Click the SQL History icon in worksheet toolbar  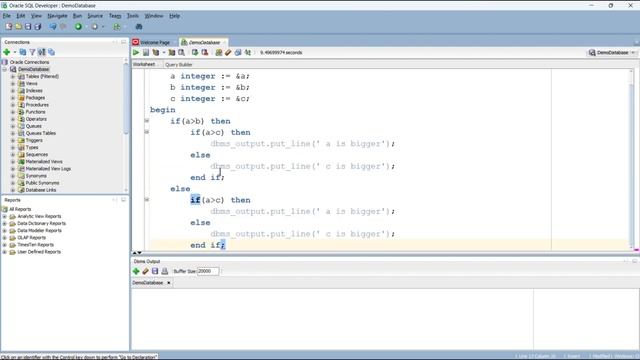238,53
